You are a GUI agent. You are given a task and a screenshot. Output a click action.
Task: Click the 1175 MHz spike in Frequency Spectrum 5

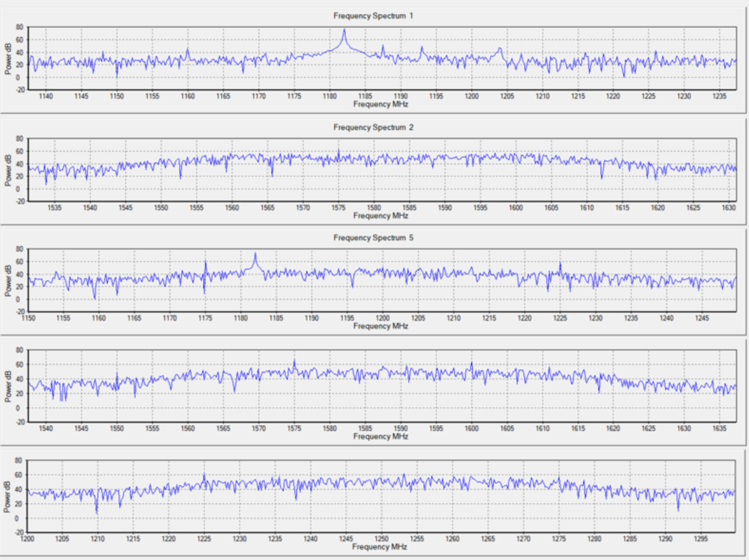coord(205,263)
